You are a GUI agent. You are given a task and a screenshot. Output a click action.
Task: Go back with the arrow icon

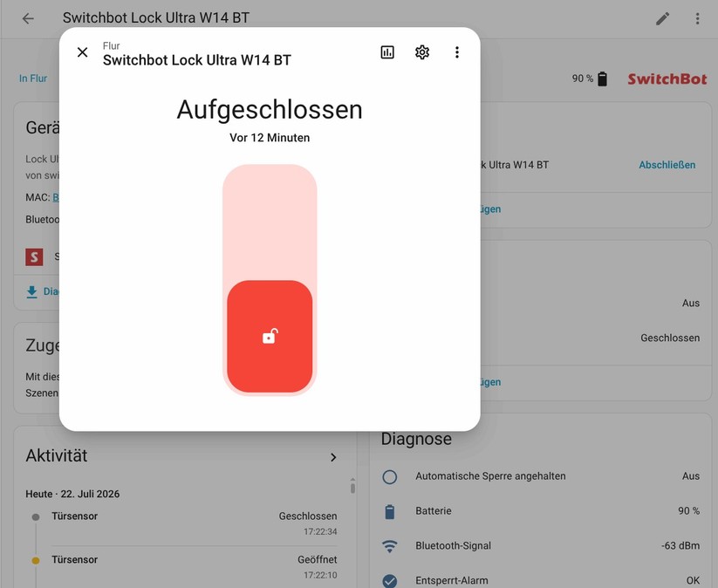(x=29, y=18)
